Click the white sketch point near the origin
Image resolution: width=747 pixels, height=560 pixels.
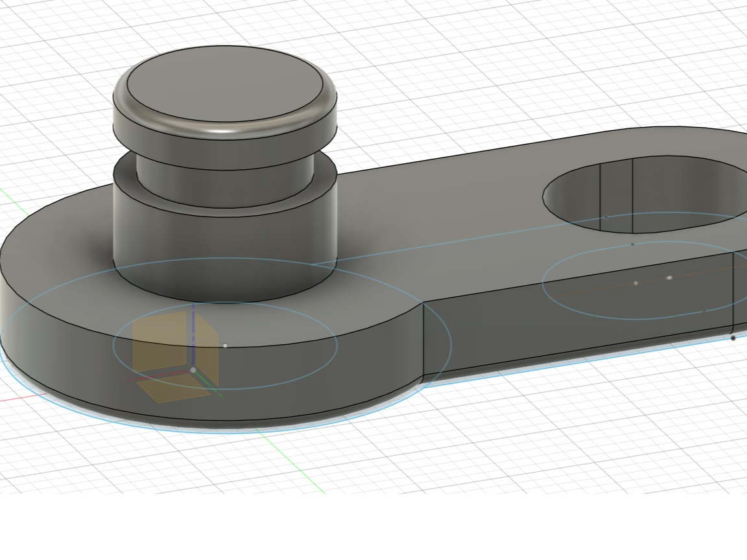[x=226, y=345]
